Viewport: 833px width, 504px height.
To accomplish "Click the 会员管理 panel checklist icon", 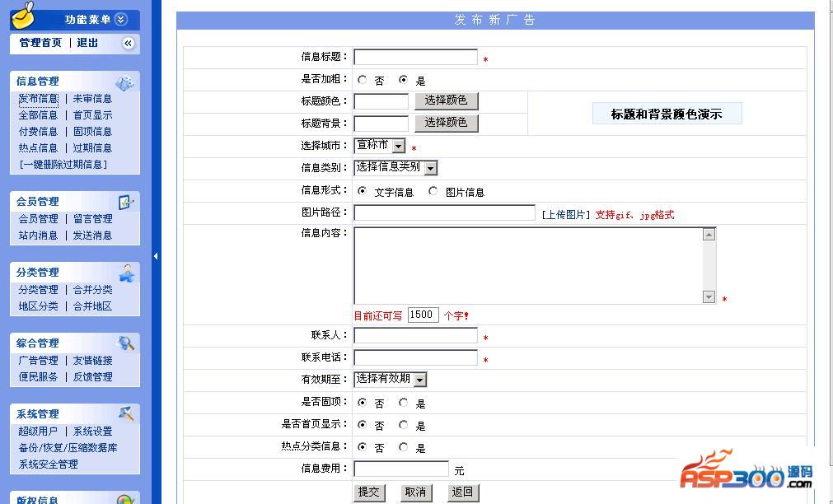I will coord(126,203).
